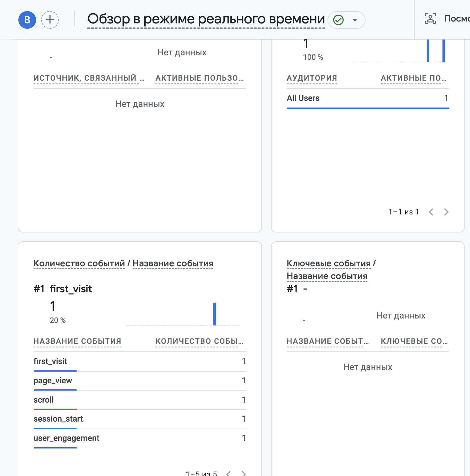Screen dimensions: 470x476
Task: Click the blue B comparison avatar
Action: pyautogui.click(x=27, y=20)
